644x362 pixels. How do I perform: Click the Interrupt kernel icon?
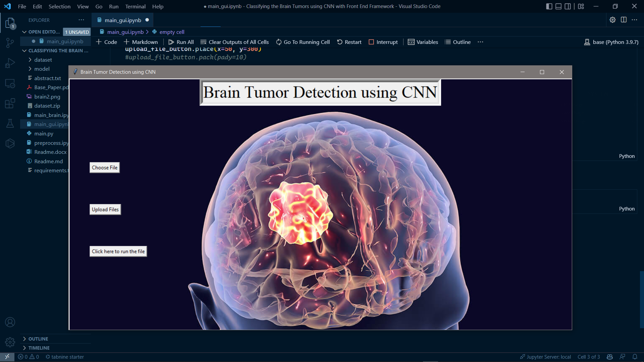pyautogui.click(x=371, y=42)
